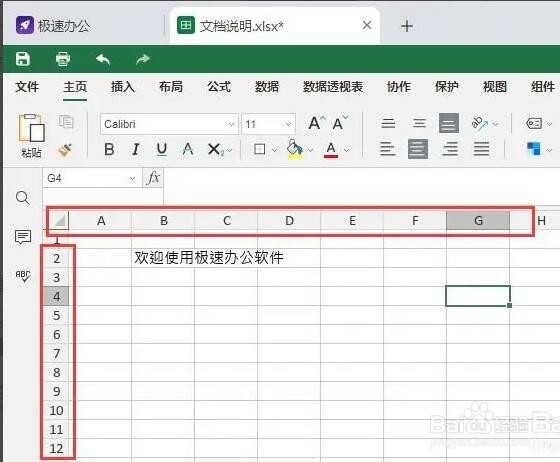The image size is (560, 462).
Task: Click the ABC spell check icon
Action: [x=23, y=276]
